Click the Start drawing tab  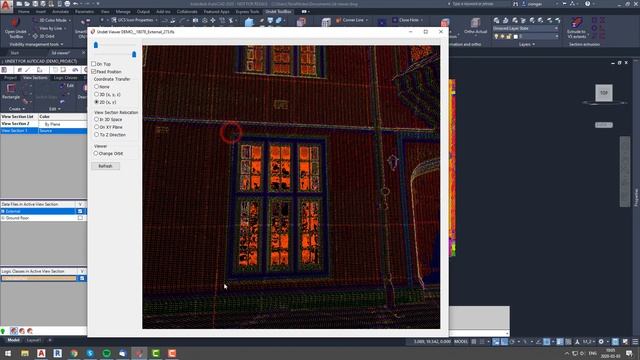[x=15, y=53]
